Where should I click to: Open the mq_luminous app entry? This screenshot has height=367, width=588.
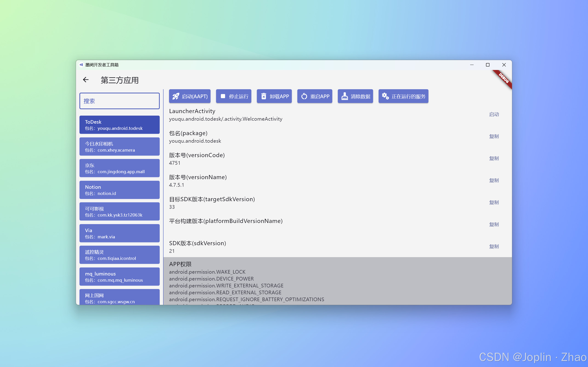119,277
